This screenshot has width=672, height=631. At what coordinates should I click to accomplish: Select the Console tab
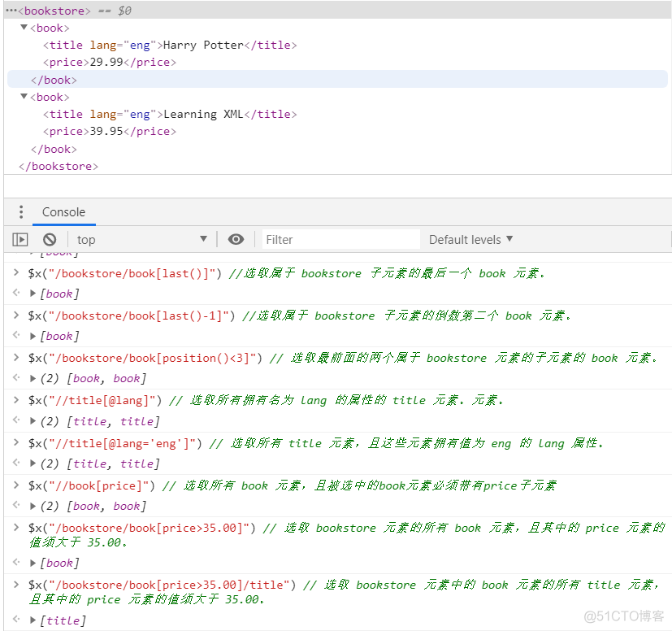(64, 212)
